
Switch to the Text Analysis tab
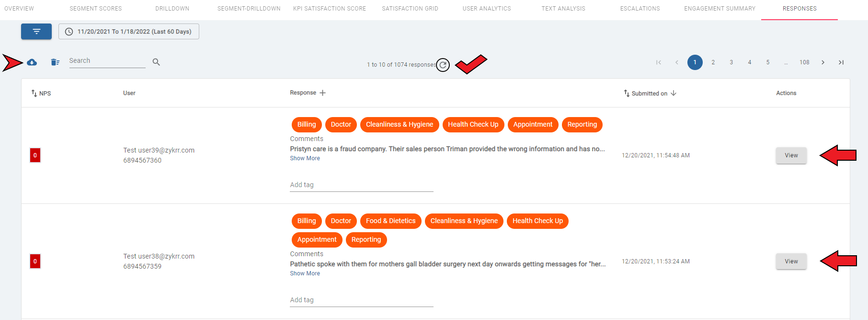pos(563,9)
